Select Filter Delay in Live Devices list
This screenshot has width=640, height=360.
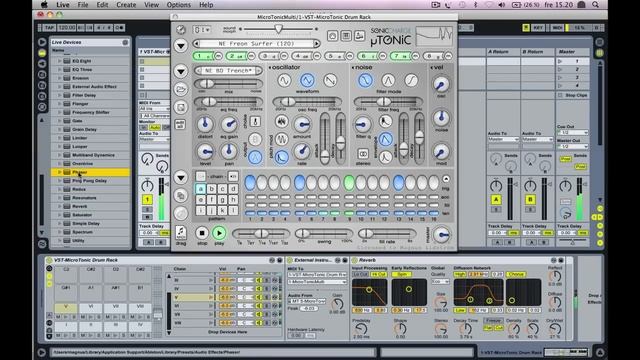(x=84, y=95)
